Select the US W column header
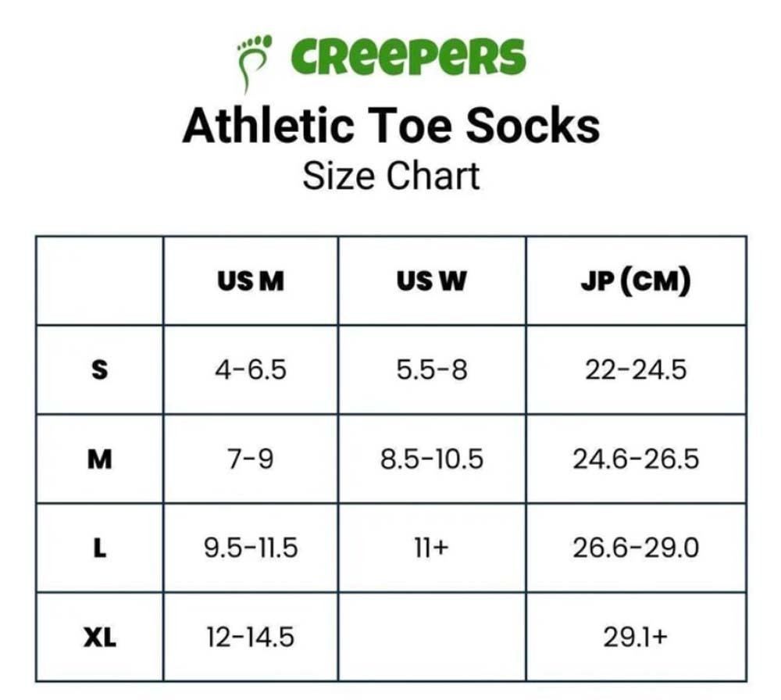 (431, 281)
